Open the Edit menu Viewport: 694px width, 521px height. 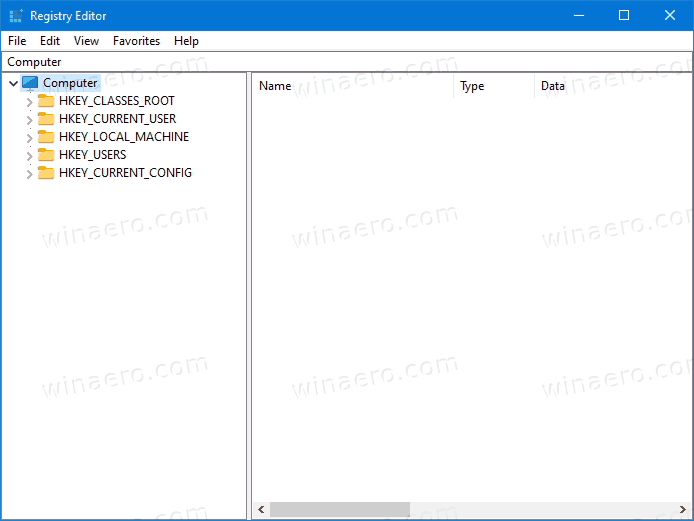[50, 41]
